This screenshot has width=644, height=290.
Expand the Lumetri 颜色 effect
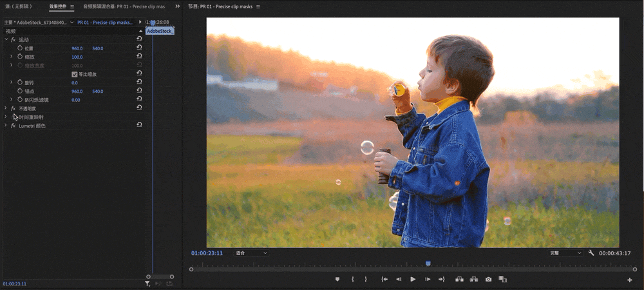pyautogui.click(x=6, y=126)
